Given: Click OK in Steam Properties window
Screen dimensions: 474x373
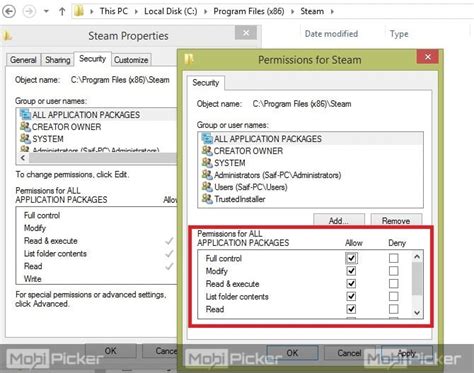Looking at the screenshot, I should 111,351.
